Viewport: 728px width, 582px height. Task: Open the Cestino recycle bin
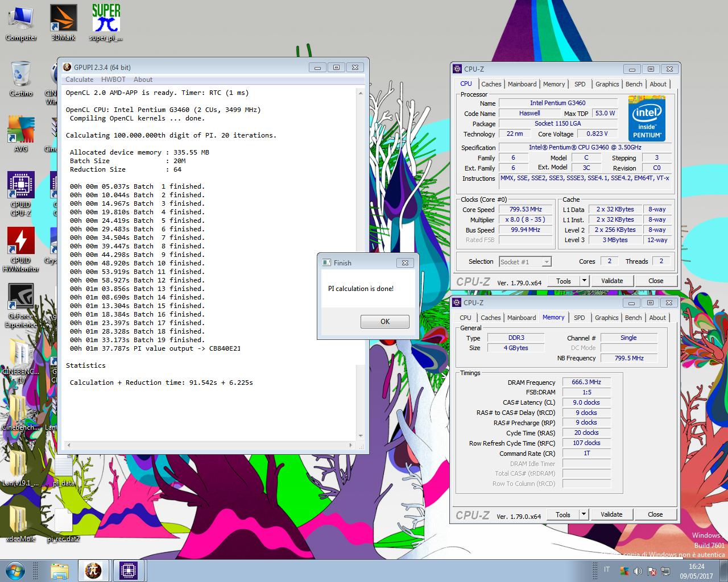[x=21, y=78]
